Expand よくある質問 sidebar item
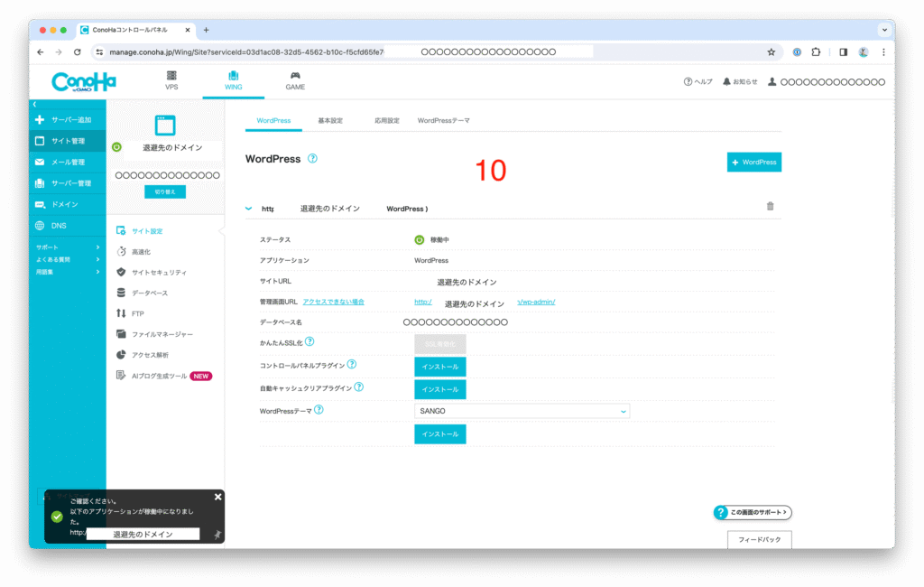The width and height of the screenshot is (924, 587). click(68, 259)
